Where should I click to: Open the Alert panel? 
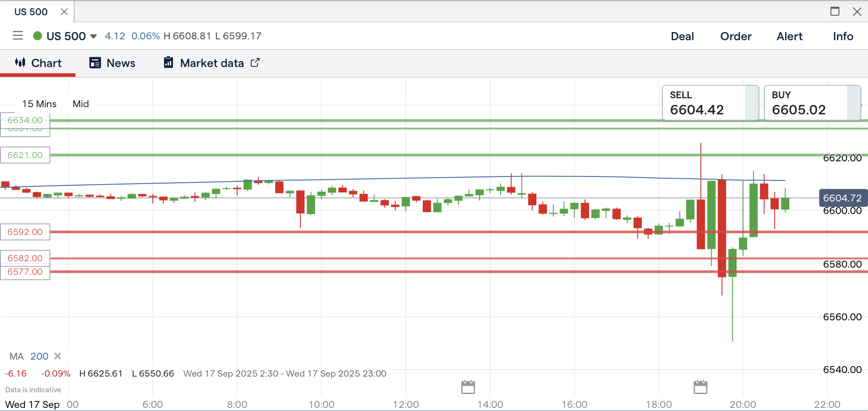[x=789, y=36]
